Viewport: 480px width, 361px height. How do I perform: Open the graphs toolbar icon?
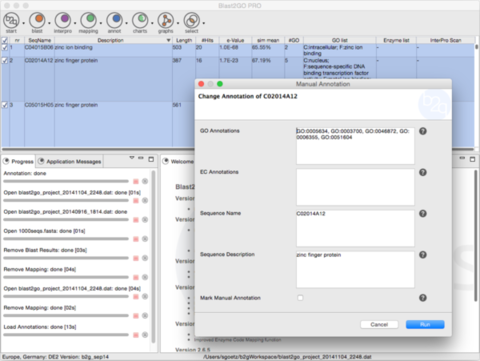(166, 21)
